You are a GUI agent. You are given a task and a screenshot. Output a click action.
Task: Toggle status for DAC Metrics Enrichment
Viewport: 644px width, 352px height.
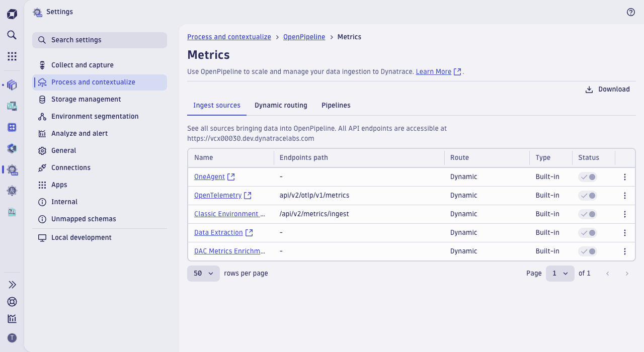(588, 251)
